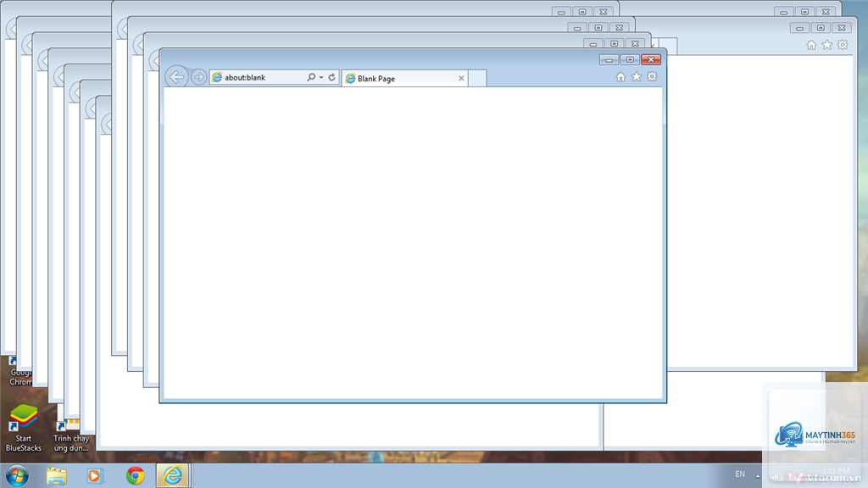Click EN language indicator in taskbar
Viewport: 868px width, 488px height.
[740, 474]
